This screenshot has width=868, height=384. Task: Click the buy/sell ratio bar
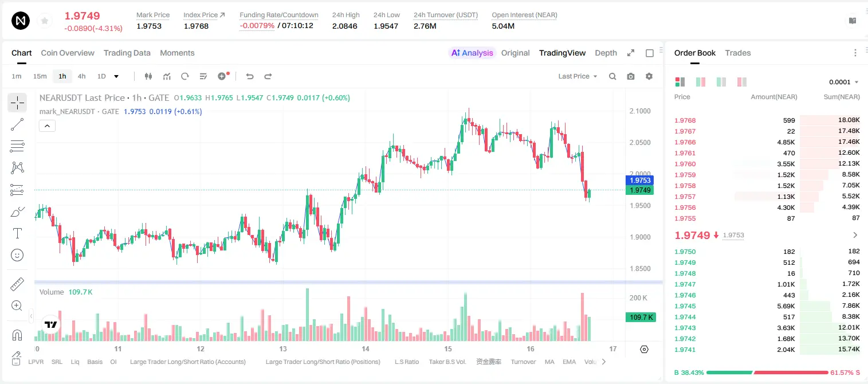tap(767, 373)
